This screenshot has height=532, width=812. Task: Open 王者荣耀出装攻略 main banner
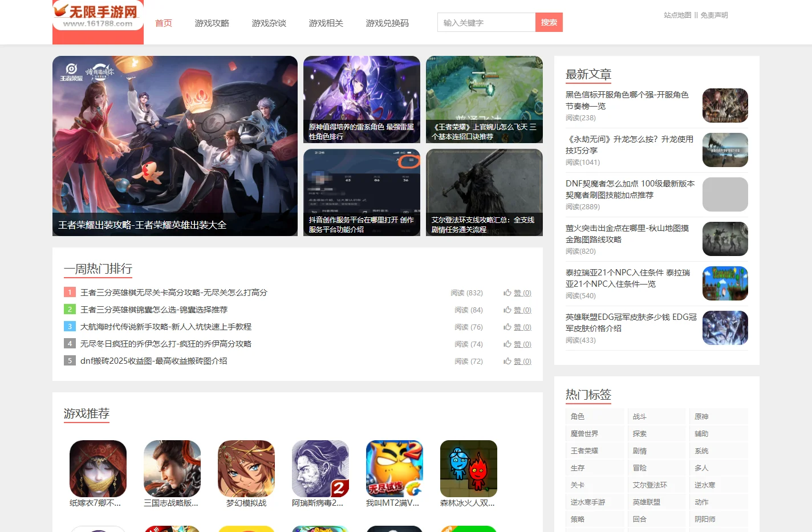point(175,146)
